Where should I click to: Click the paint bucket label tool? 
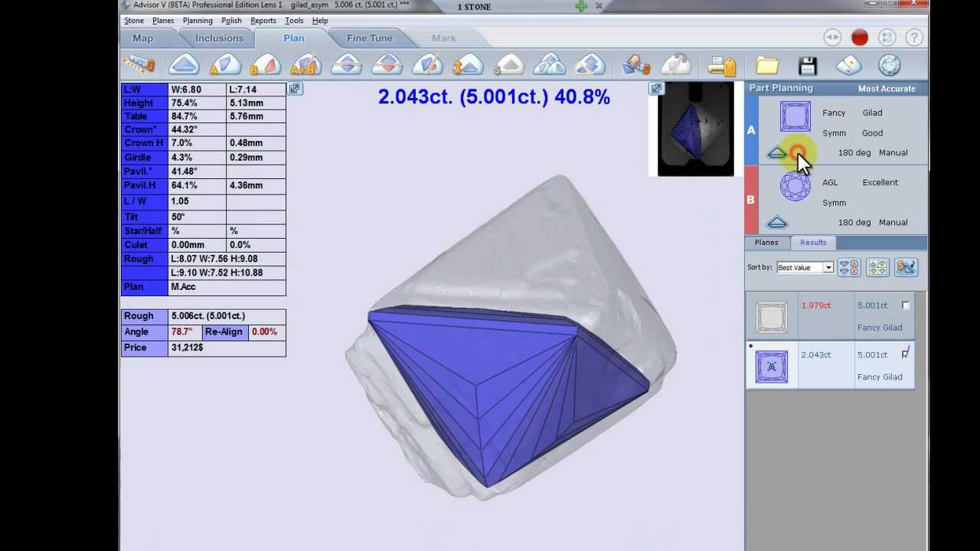click(x=636, y=65)
